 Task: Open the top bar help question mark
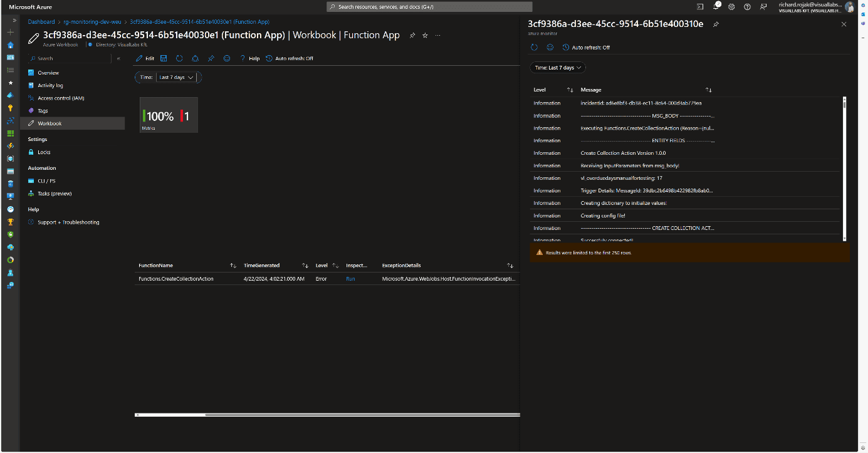(747, 6)
